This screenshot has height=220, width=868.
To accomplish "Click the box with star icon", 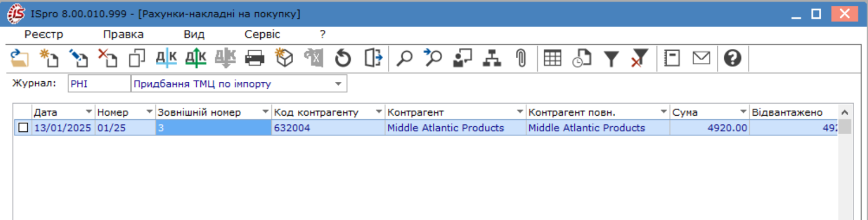I will [x=284, y=58].
